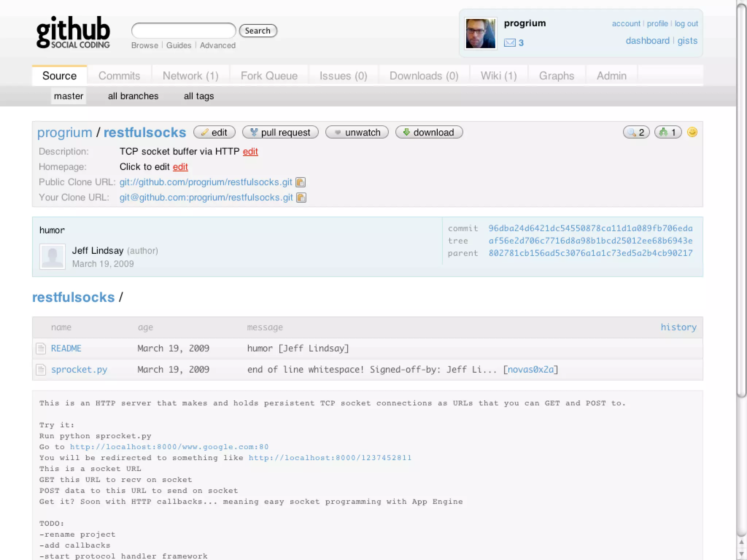Open the Graphs tab
This screenshot has height=560, width=747.
pyautogui.click(x=557, y=75)
